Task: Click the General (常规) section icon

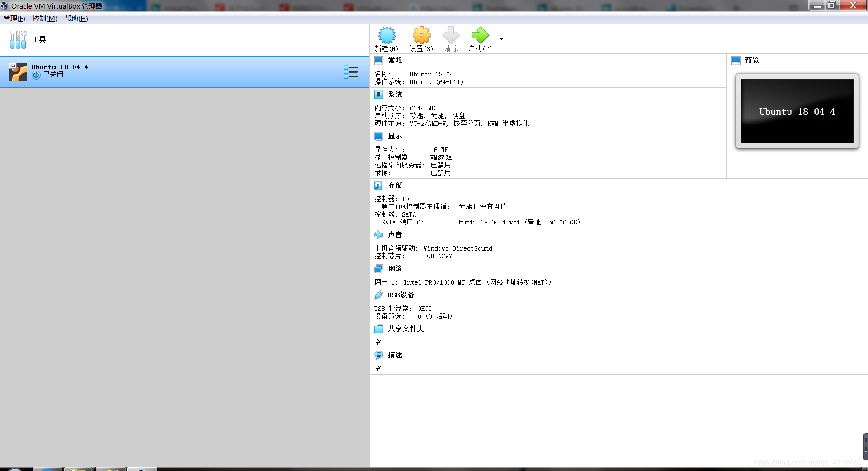Action: tap(379, 60)
